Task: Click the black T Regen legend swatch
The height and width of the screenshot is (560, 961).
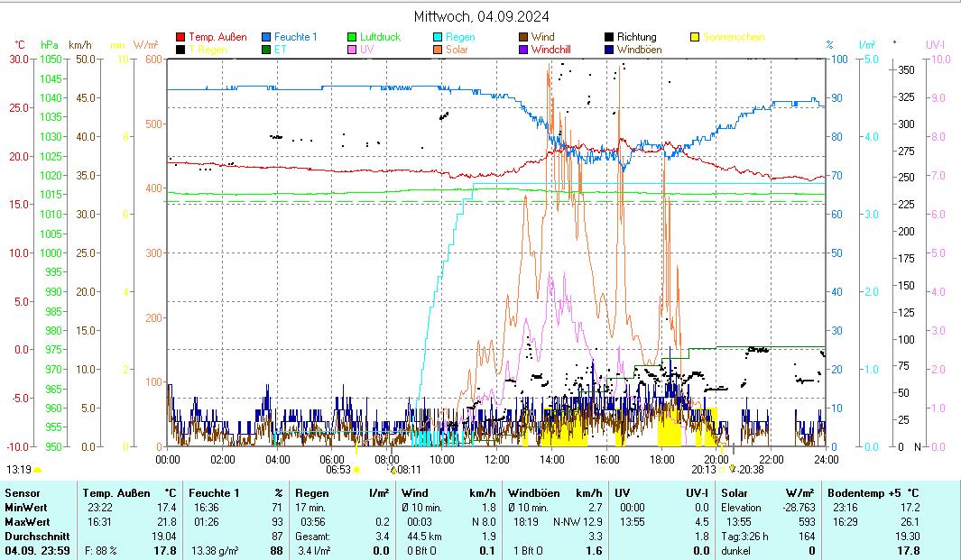Action: [180, 50]
